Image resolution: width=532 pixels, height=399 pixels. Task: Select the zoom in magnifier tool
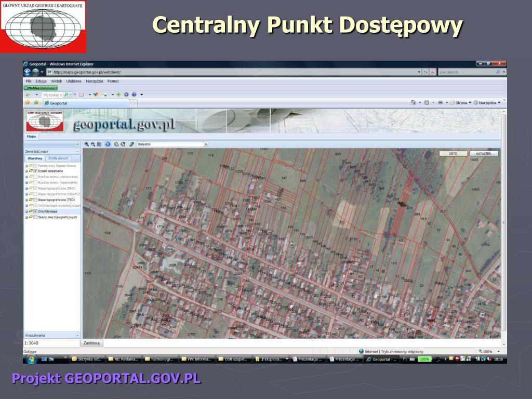tap(87, 144)
